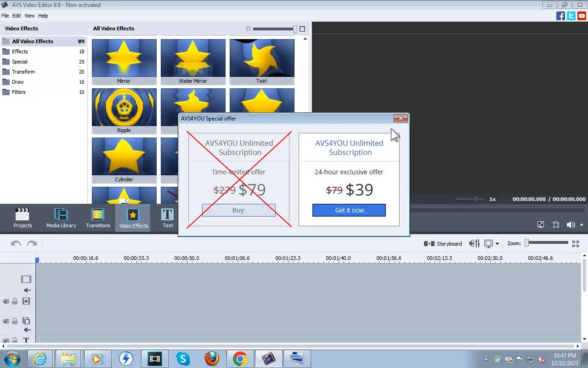The width and height of the screenshot is (588, 368).
Task: Lock the video overlay track
Action: coord(15,321)
